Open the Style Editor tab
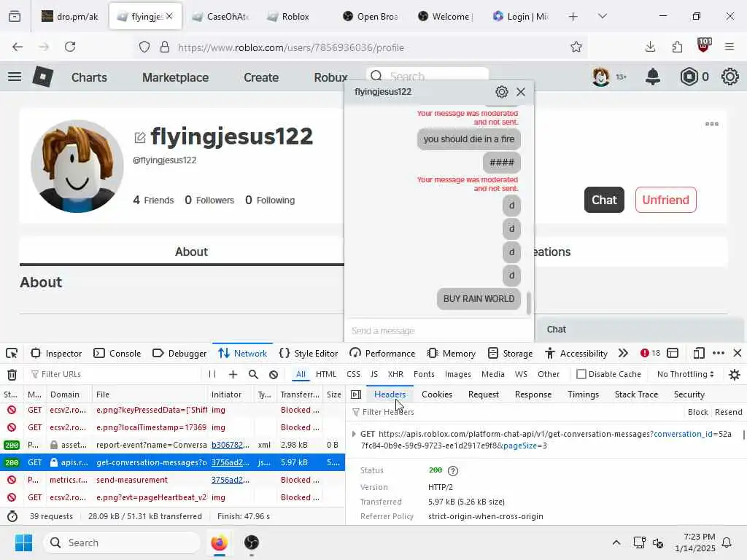The width and height of the screenshot is (747, 560). point(309,354)
